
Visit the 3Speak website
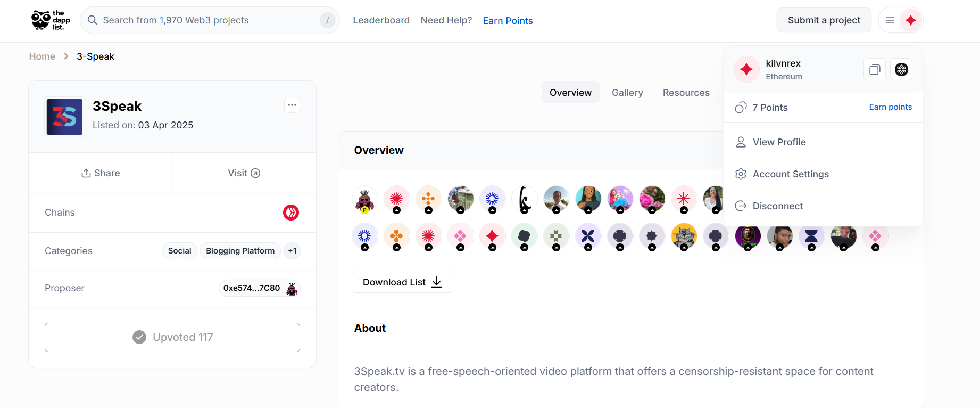tap(244, 173)
